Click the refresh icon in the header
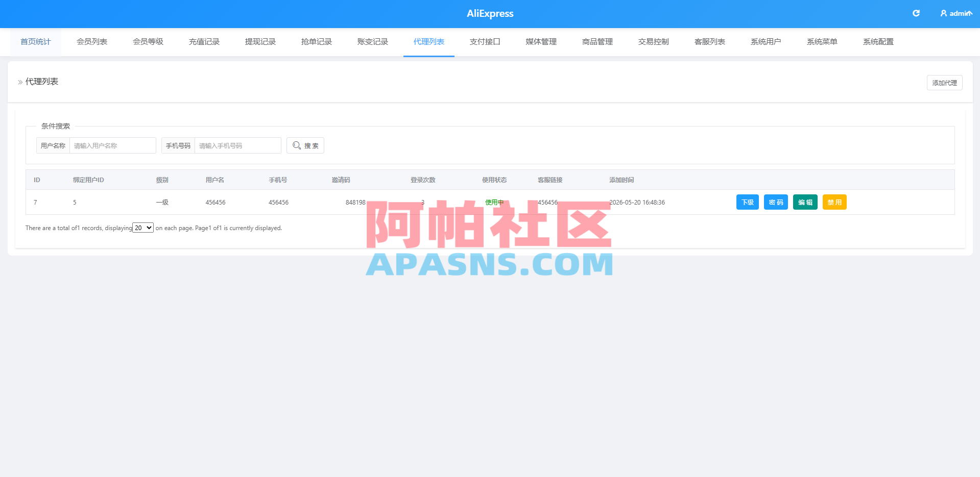This screenshot has width=980, height=477. point(916,13)
